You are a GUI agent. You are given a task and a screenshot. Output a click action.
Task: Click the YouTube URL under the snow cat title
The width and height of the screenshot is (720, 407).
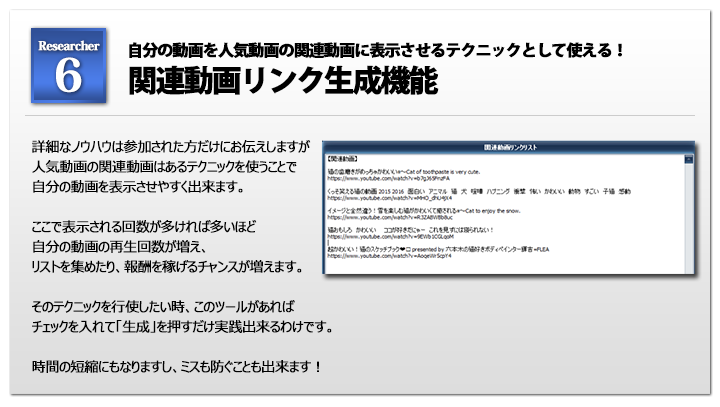(x=390, y=217)
